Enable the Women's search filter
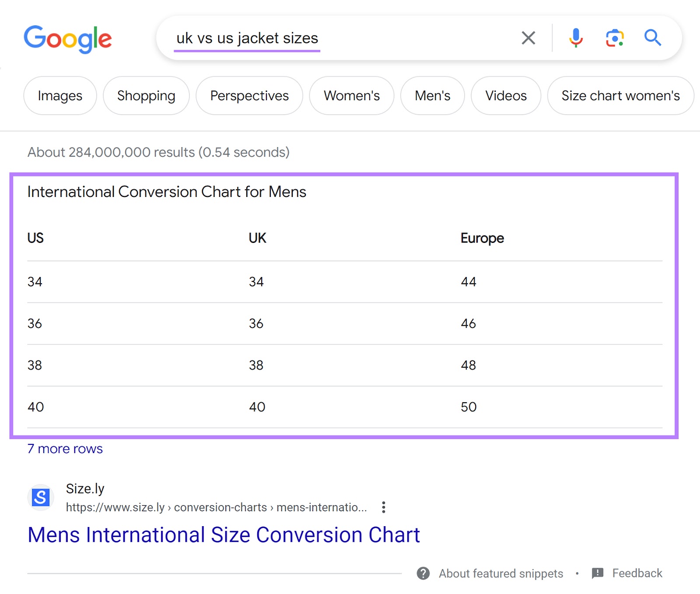The width and height of the screenshot is (700, 594). [x=351, y=96]
